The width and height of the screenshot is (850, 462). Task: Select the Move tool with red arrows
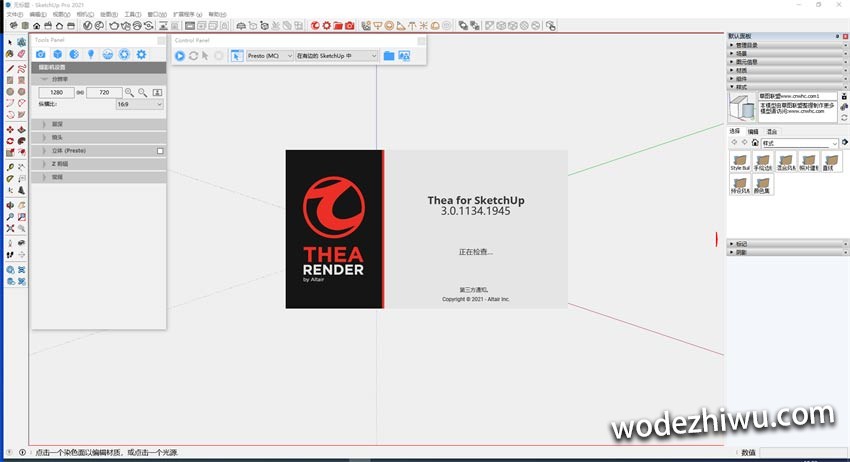coord(10,129)
